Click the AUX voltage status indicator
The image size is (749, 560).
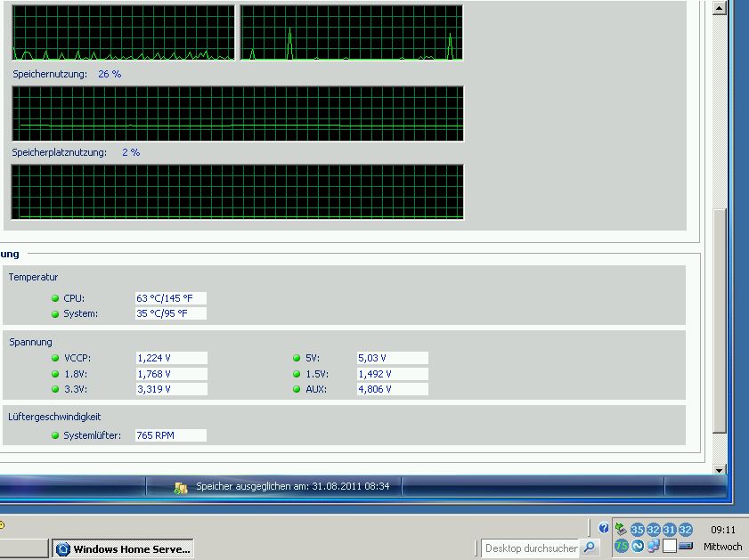[x=297, y=389]
